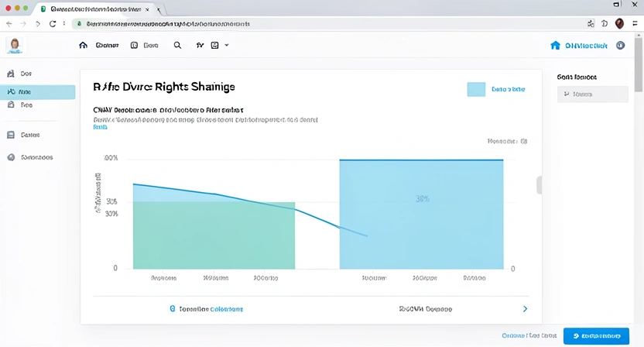This screenshot has height=347, width=644.
Task: Collapse the side panel using the card edge handle
Action: pyautogui.click(x=539, y=185)
